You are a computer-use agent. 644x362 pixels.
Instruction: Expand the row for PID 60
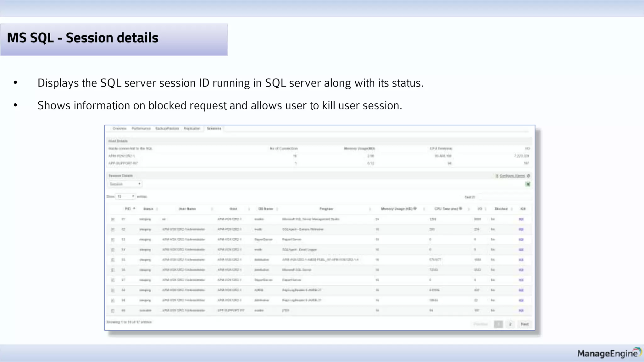point(113,310)
